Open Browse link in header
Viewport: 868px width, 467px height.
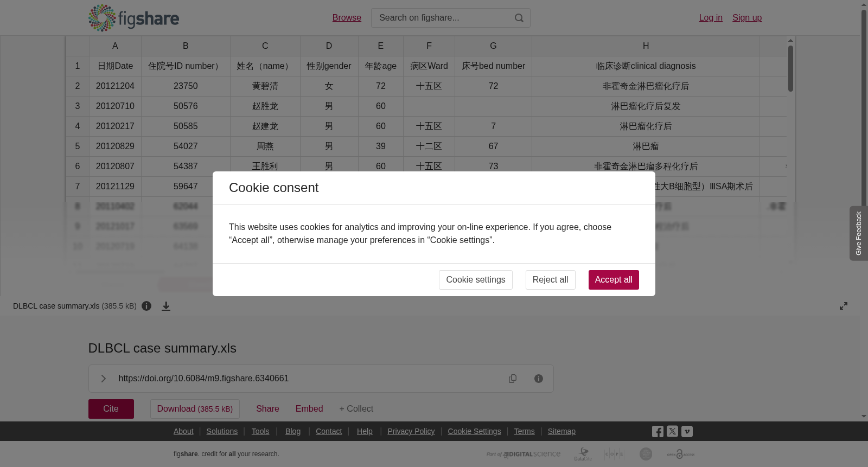(347, 18)
